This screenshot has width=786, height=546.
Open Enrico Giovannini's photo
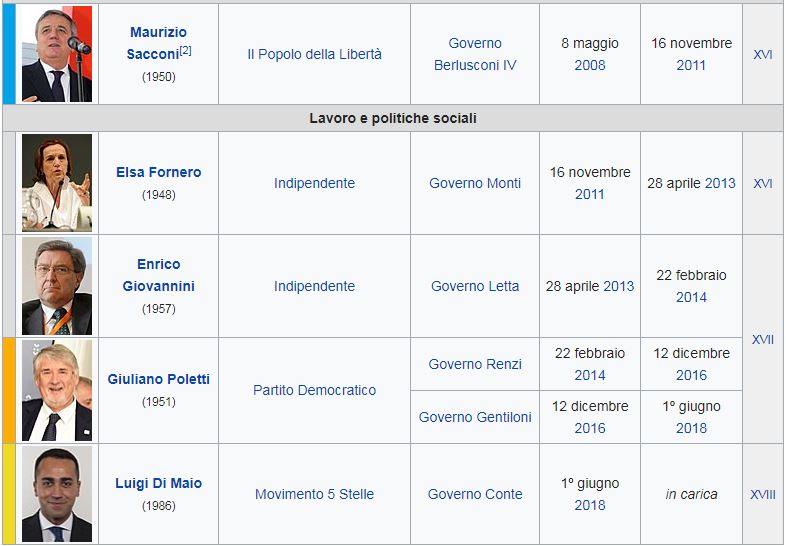pos(57,286)
